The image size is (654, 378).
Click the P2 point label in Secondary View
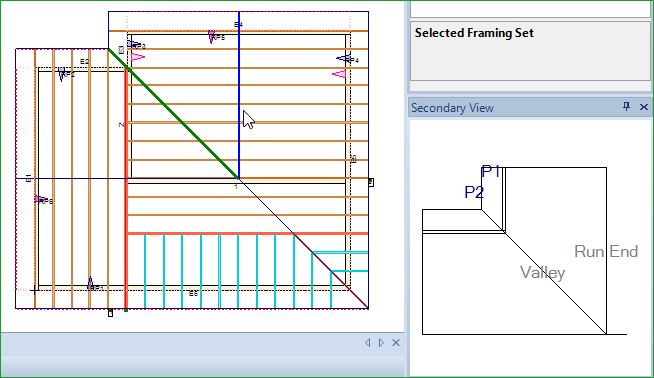(x=474, y=192)
